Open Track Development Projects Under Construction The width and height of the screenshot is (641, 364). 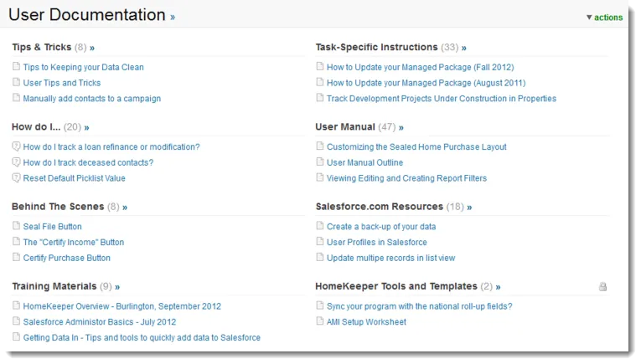coord(442,99)
